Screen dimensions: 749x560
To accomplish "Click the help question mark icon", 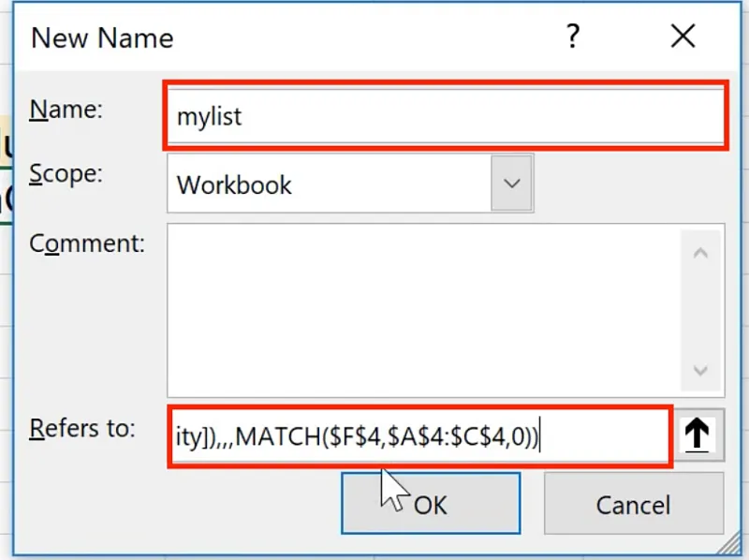I will 572,37.
